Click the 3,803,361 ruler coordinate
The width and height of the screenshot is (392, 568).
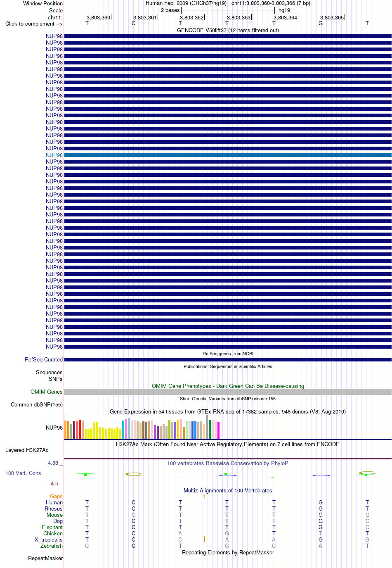coord(145,17)
